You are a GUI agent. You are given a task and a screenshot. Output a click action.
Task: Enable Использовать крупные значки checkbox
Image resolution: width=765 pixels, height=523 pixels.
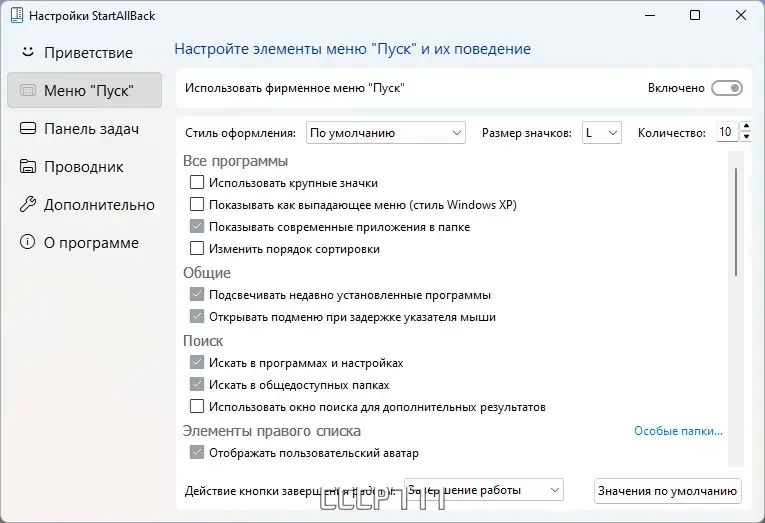(197, 182)
